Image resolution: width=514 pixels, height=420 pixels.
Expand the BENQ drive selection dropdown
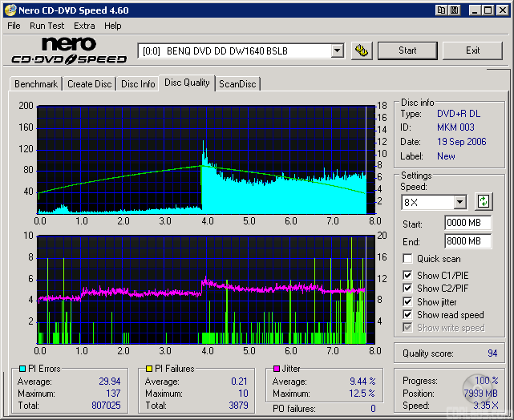click(337, 51)
